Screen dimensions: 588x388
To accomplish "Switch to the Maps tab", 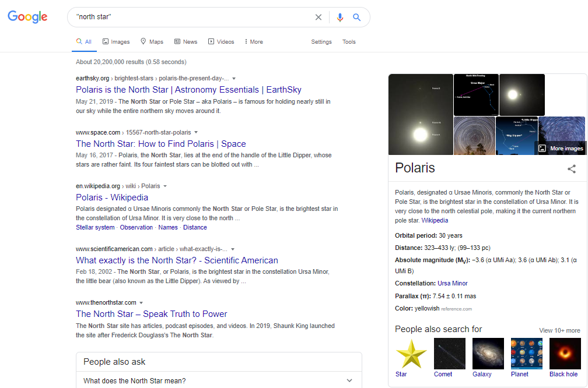I will (152, 41).
